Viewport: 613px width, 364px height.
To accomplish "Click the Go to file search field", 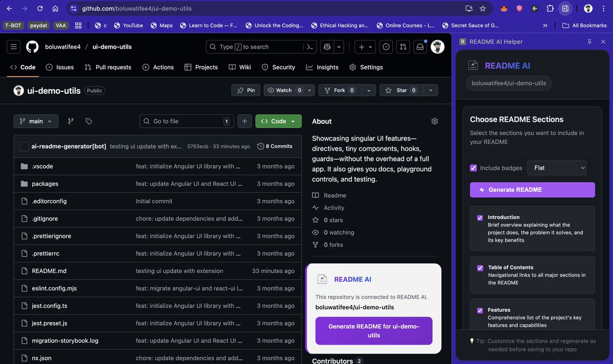I will (186, 121).
